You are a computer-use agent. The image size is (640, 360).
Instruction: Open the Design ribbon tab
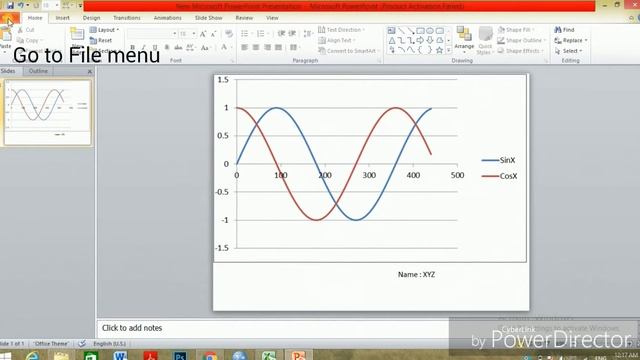pyautogui.click(x=91, y=18)
